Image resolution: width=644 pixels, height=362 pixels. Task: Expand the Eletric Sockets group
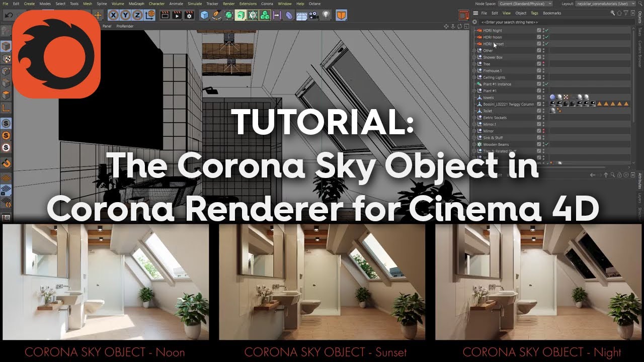pyautogui.click(x=474, y=118)
